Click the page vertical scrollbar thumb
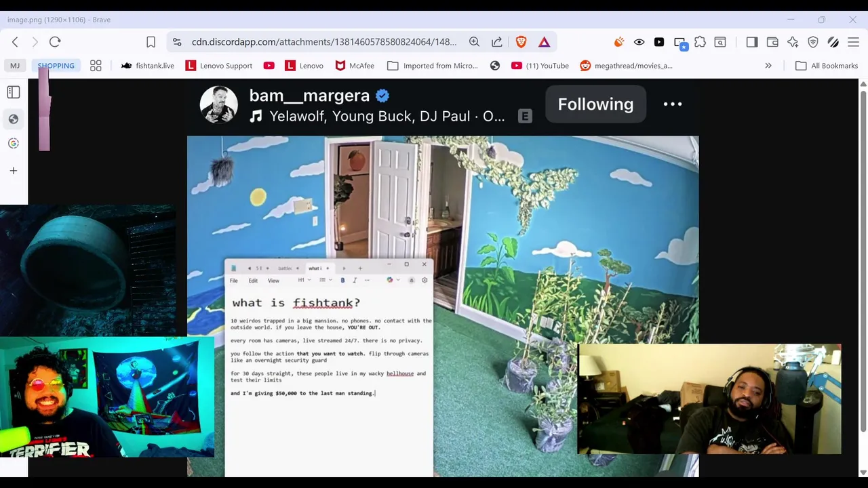The height and width of the screenshot is (488, 868). [863, 260]
